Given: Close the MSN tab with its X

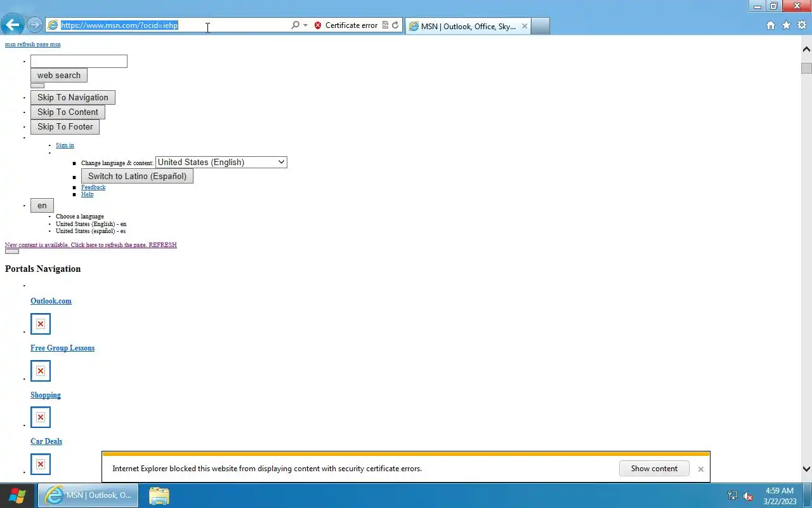Looking at the screenshot, I should pyautogui.click(x=524, y=26).
